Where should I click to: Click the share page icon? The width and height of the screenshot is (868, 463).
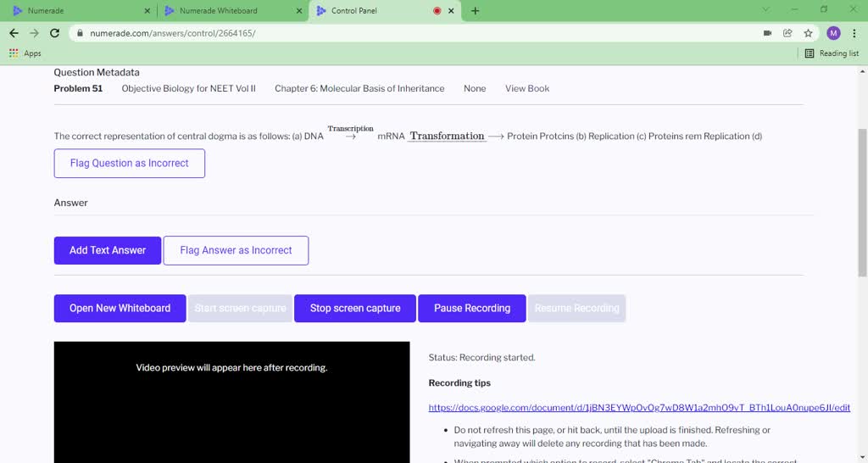[x=787, y=33]
